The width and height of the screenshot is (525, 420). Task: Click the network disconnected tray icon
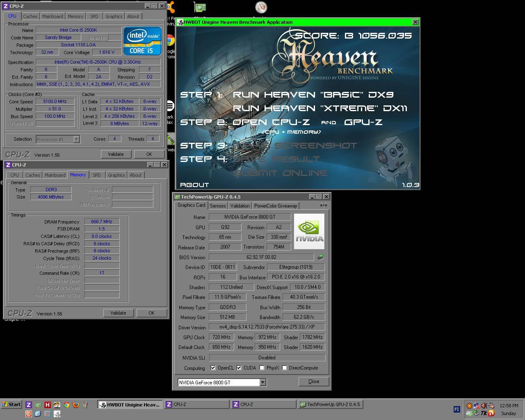coord(477,406)
